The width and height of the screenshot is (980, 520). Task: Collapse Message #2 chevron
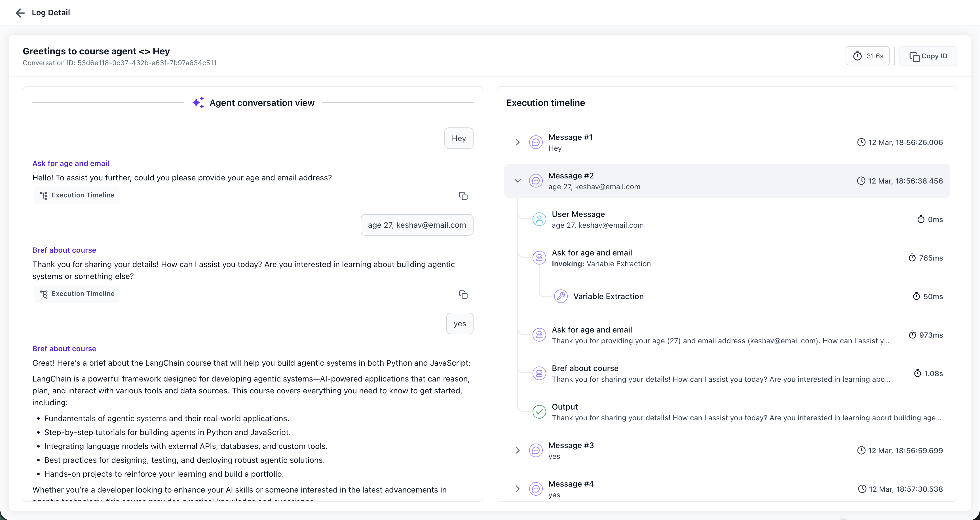[x=518, y=181]
